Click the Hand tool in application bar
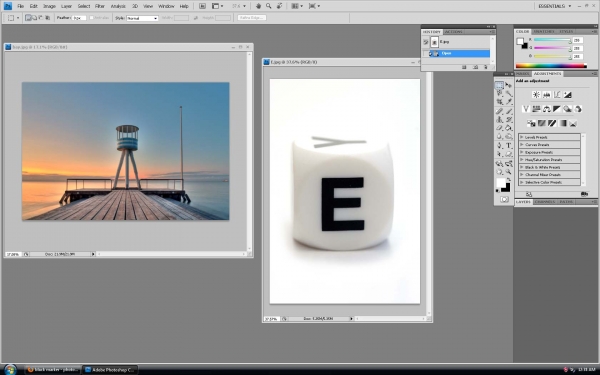 (258, 6)
